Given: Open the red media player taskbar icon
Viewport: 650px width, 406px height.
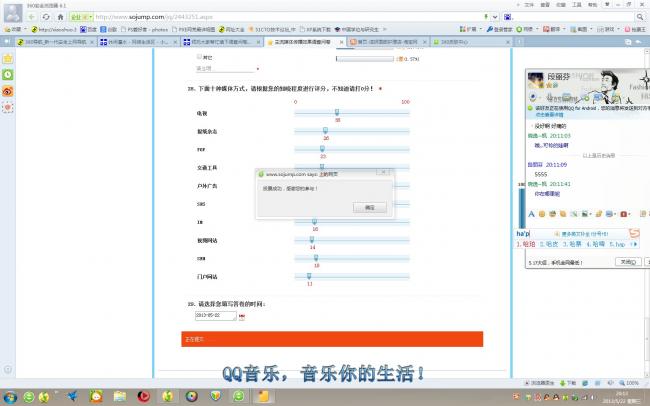Looking at the screenshot, I should pos(143,397).
